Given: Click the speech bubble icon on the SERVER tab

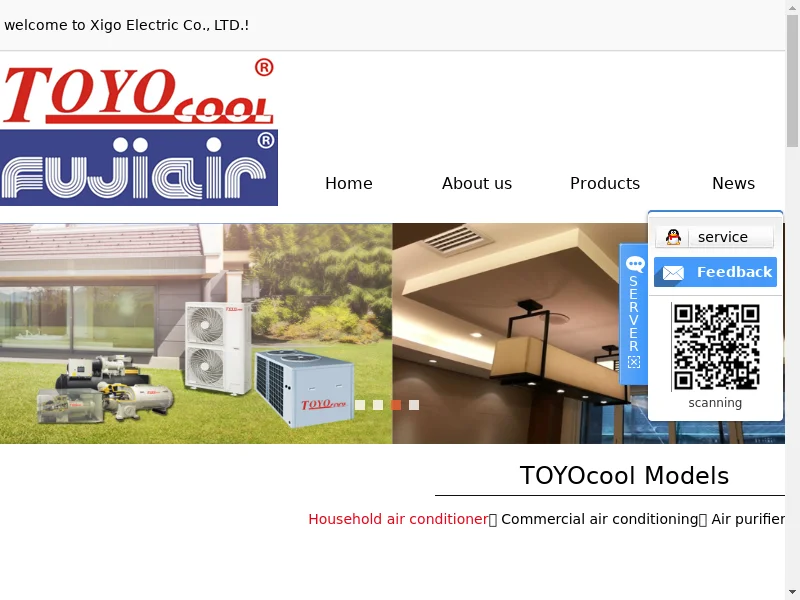Looking at the screenshot, I should 635,264.
